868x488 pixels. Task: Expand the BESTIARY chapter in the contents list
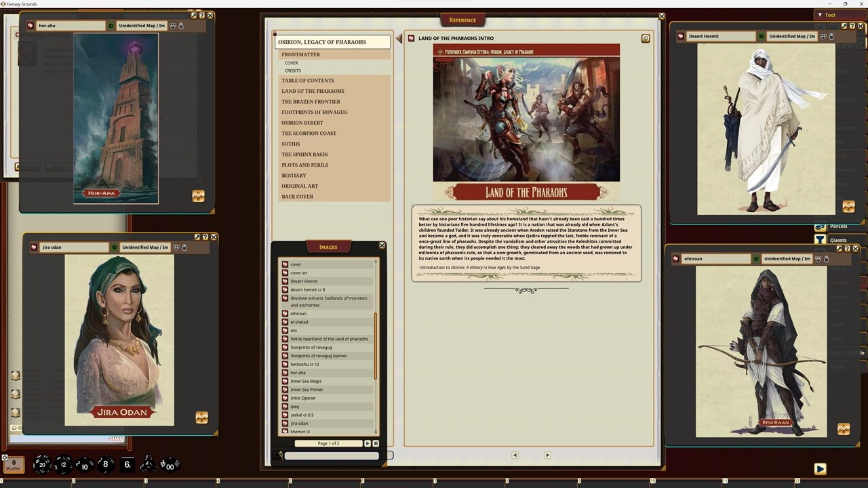pos(294,175)
